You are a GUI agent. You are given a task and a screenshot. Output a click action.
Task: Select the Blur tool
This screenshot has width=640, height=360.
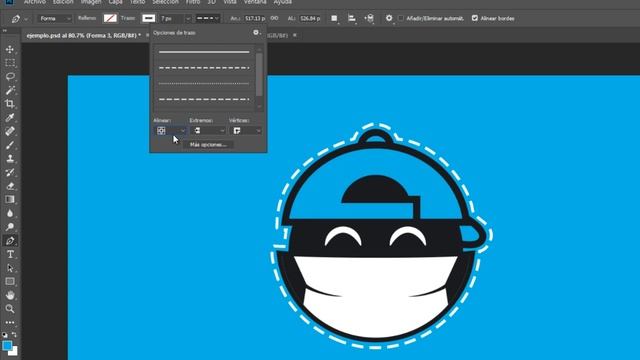pyautogui.click(x=10, y=213)
